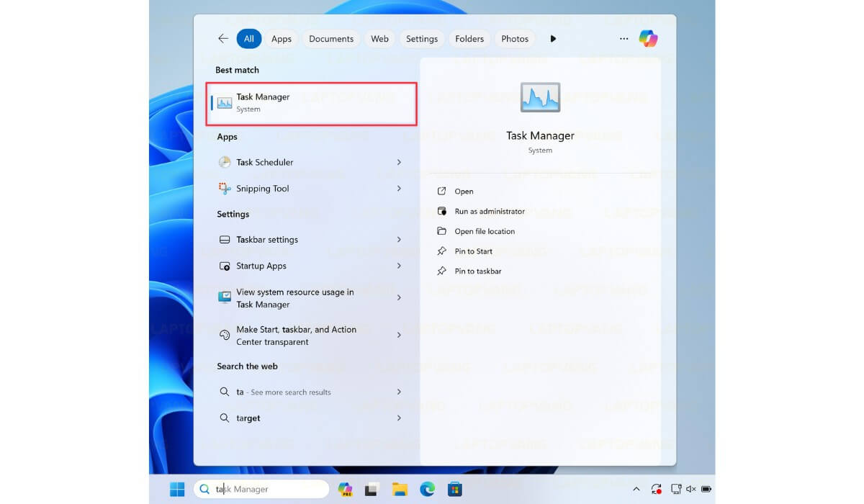Viewport: 864px width, 504px height.
Task: Expand the 'target' web search chevron
Action: [399, 418]
